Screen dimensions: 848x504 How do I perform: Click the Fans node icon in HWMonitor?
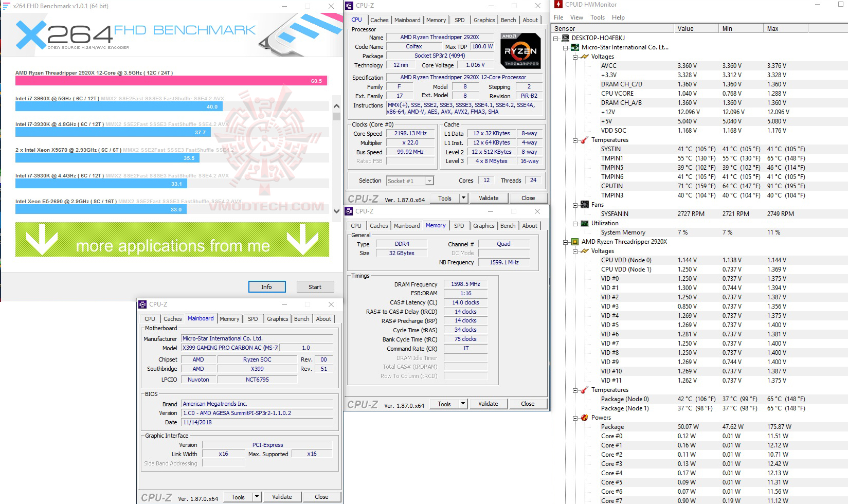(x=585, y=205)
